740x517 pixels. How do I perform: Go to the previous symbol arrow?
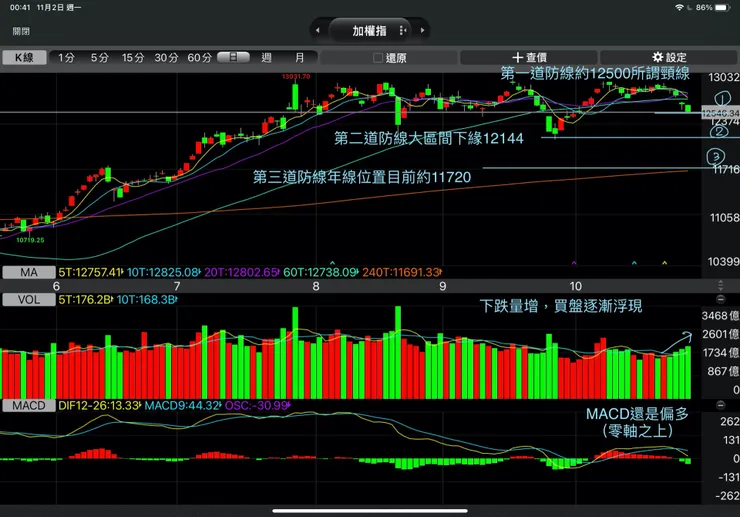pos(318,30)
